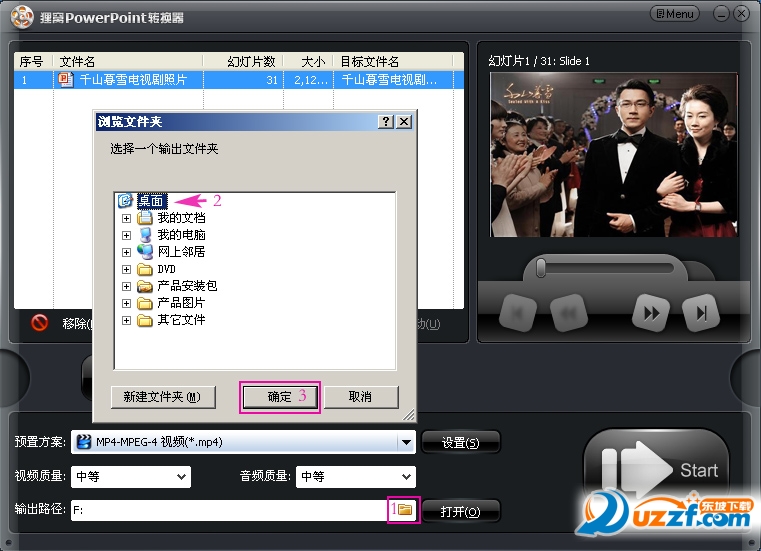The height and width of the screenshot is (551, 761).
Task: Click the 产品安装包 folder icon
Action: click(x=145, y=286)
